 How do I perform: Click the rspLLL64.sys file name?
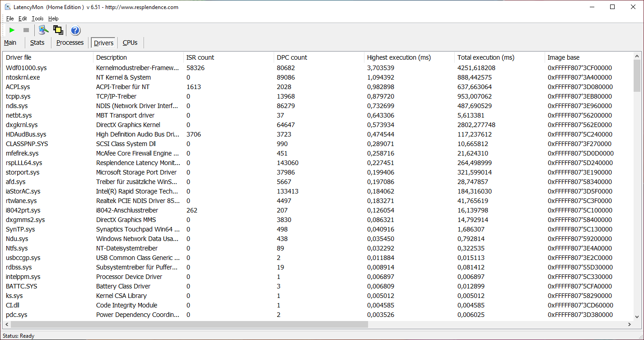(x=24, y=163)
